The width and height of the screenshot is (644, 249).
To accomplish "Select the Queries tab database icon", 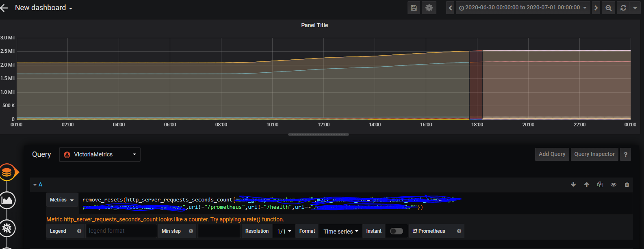I will (7, 173).
